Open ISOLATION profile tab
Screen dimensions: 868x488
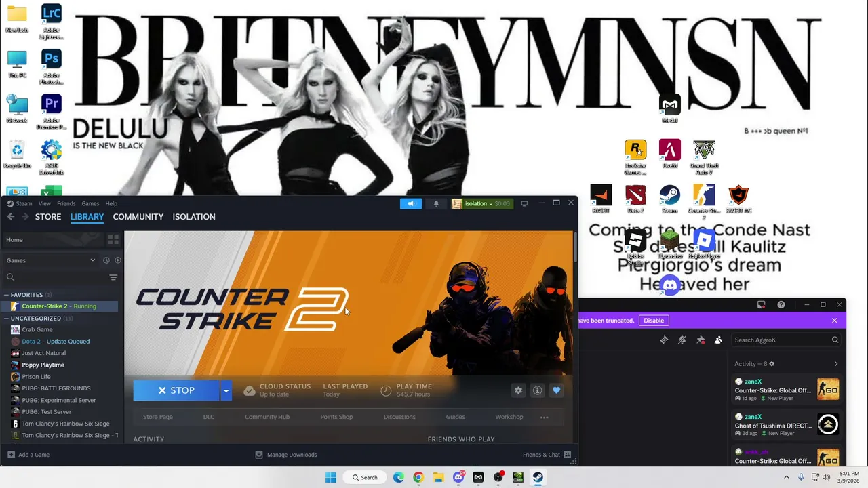[194, 217]
